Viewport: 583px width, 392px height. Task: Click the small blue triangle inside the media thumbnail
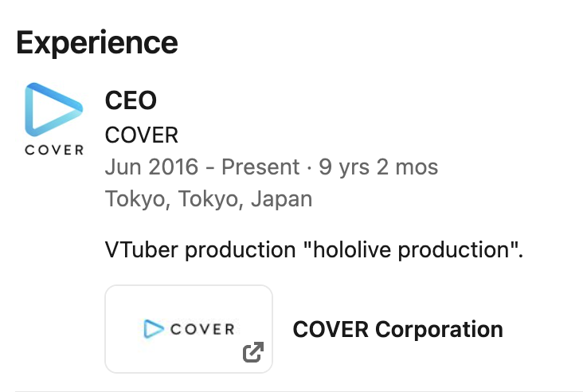[154, 329]
